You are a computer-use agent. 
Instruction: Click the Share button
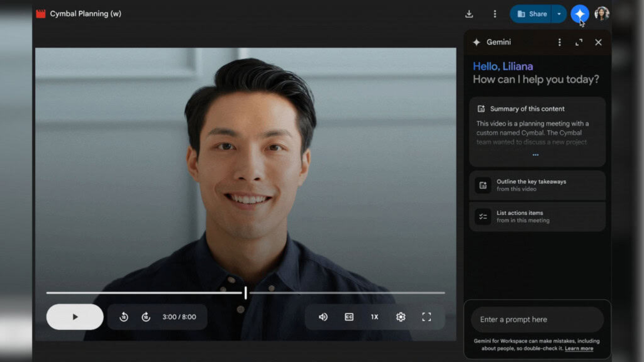532,14
